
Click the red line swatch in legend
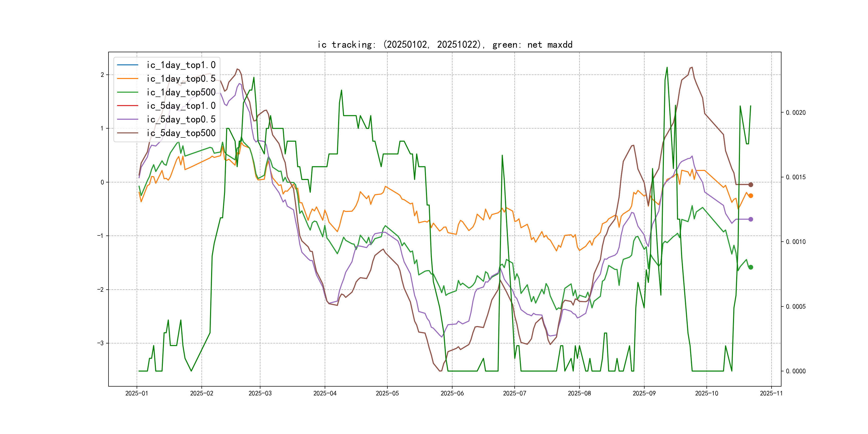coord(127,106)
